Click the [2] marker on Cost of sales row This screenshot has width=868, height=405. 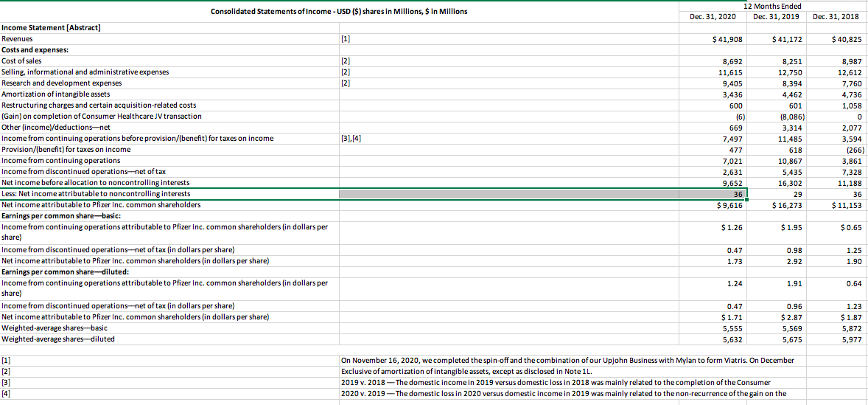pyautogui.click(x=346, y=61)
